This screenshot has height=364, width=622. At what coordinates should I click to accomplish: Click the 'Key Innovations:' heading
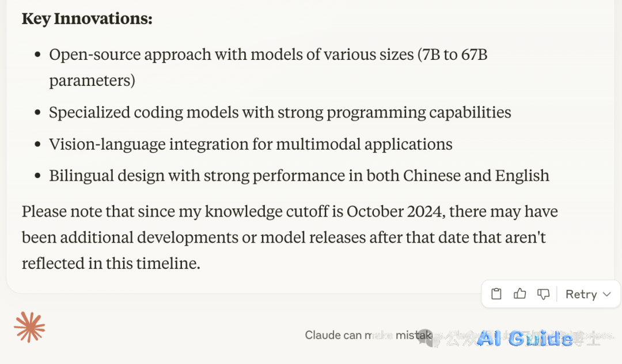click(87, 18)
